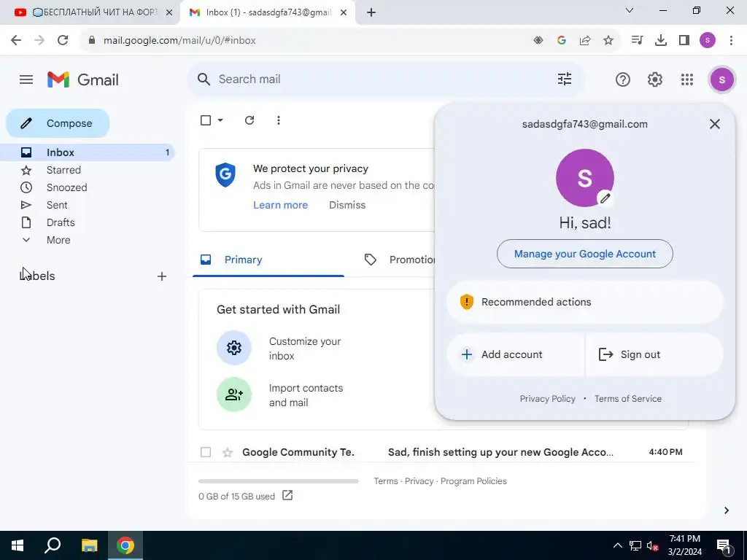Click Sign out
Screen dimensions: 747x560
pyautogui.click(x=654, y=354)
